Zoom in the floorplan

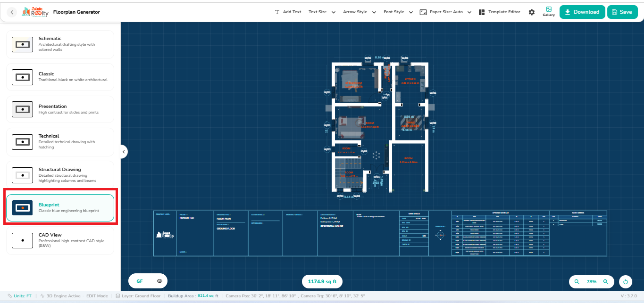[x=606, y=282]
